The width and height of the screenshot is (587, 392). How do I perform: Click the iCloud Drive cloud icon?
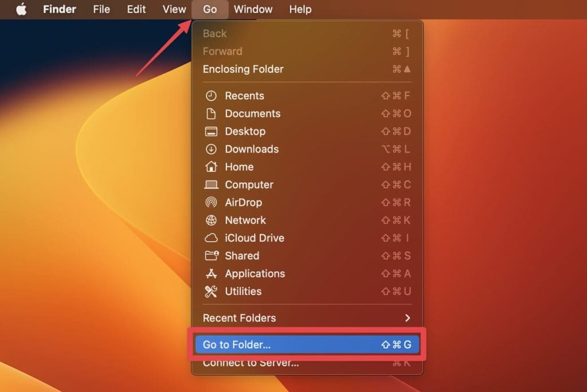(211, 238)
